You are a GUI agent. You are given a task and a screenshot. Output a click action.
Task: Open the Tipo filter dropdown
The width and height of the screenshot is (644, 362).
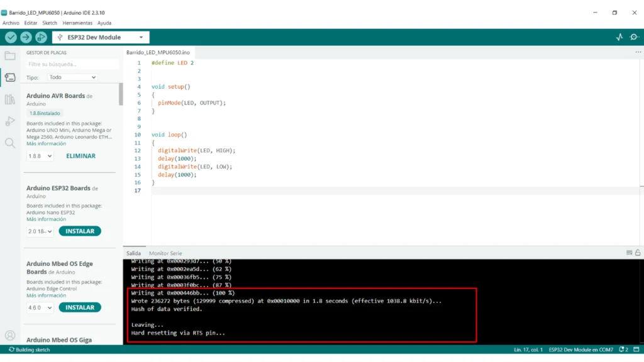[72, 77]
